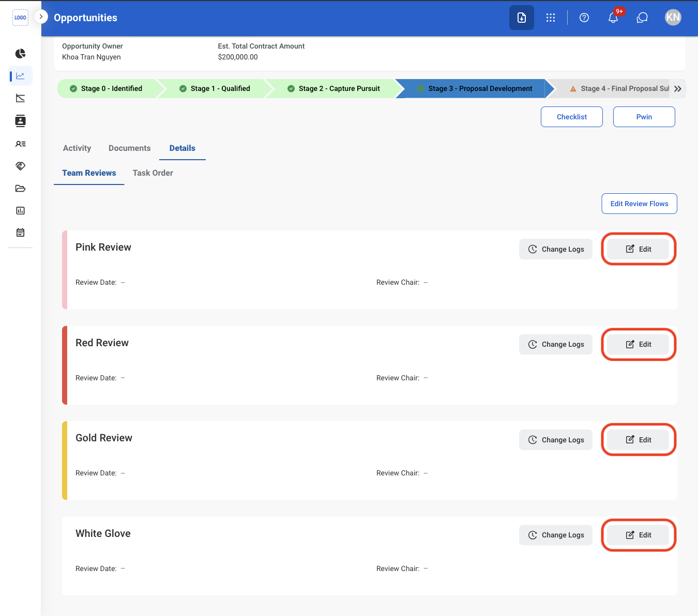Open the Opportunities line chart sidebar icon

click(21, 76)
